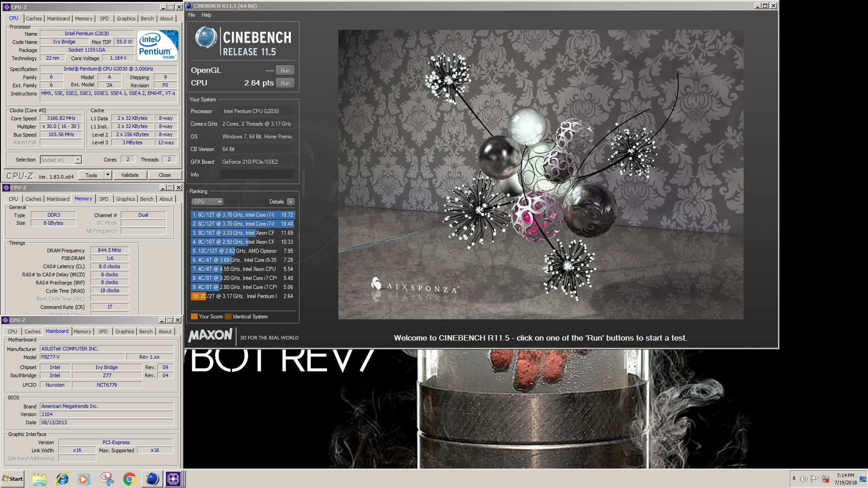The image size is (868, 488).
Task: Click the Cinebench title bar app icon
Action: coord(189,6)
